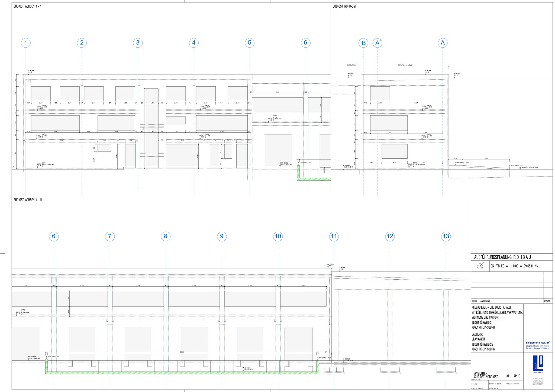Select the SÜD-OST ACHSEN 1 - 7 title
555x392 pixels.
(27, 6)
